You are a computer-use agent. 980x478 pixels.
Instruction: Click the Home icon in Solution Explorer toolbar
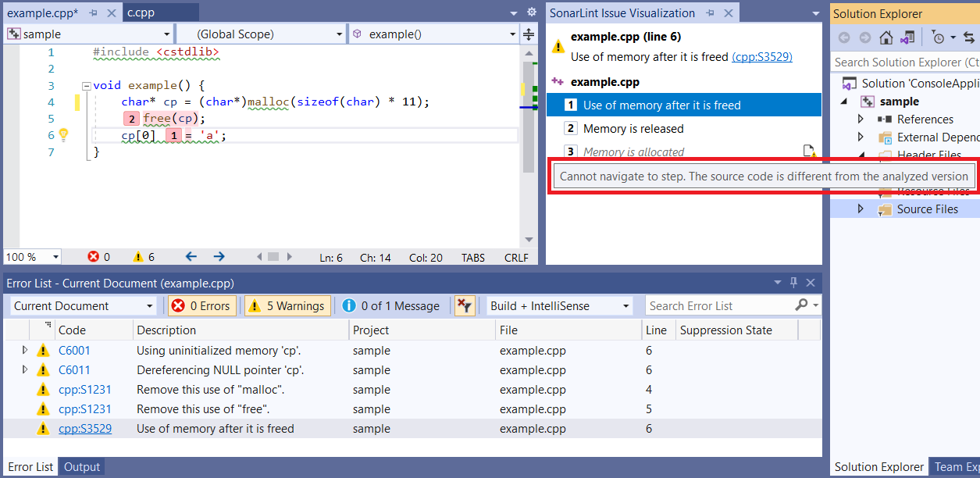[x=886, y=37]
